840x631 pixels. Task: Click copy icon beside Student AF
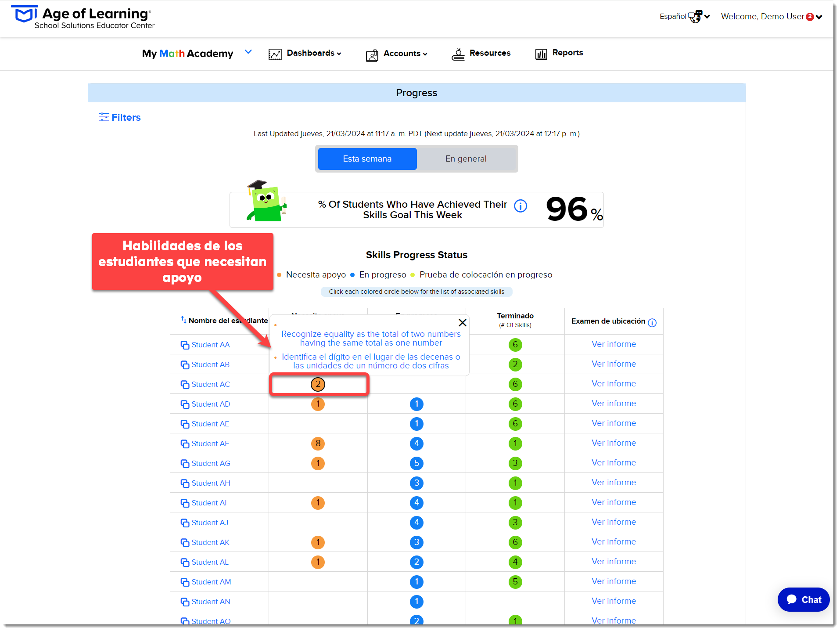185,444
